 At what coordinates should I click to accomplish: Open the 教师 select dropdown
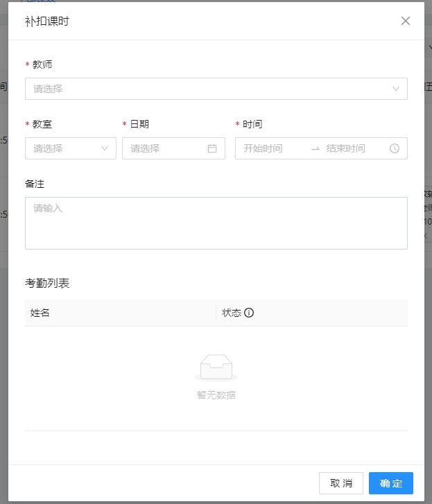[208, 89]
